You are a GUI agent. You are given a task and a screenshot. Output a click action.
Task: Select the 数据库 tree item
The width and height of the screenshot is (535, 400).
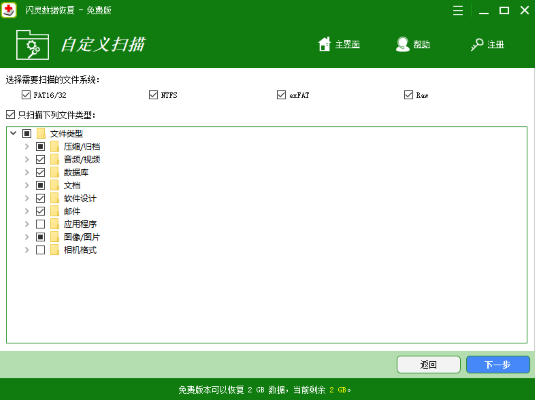coord(76,172)
